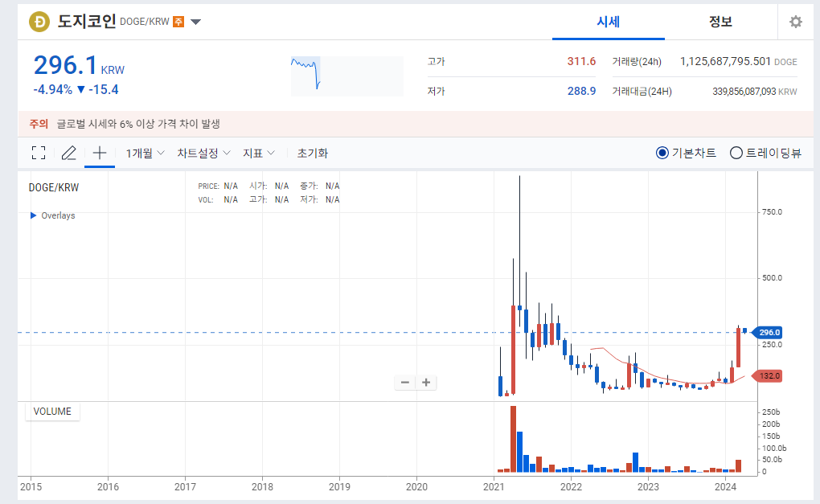Click the 도지코인 coin name heading

[x=86, y=22]
